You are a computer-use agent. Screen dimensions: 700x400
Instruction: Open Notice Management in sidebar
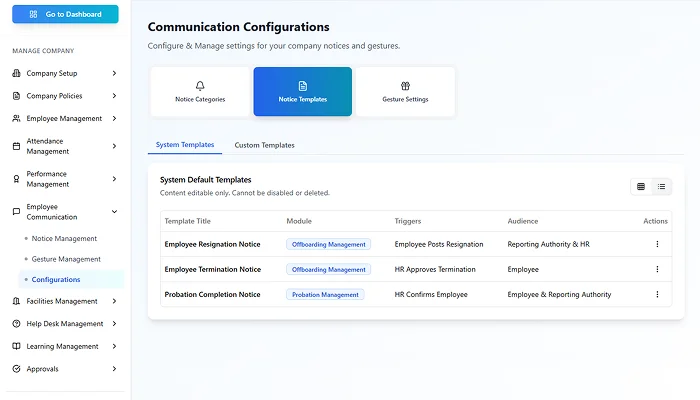tap(64, 238)
